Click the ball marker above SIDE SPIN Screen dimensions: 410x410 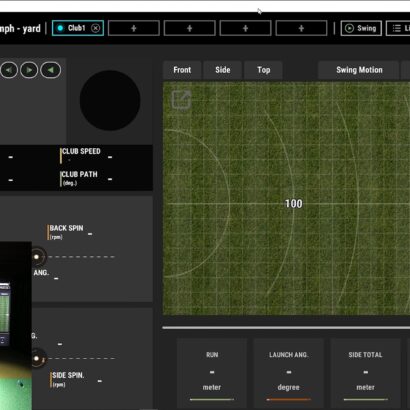36,359
